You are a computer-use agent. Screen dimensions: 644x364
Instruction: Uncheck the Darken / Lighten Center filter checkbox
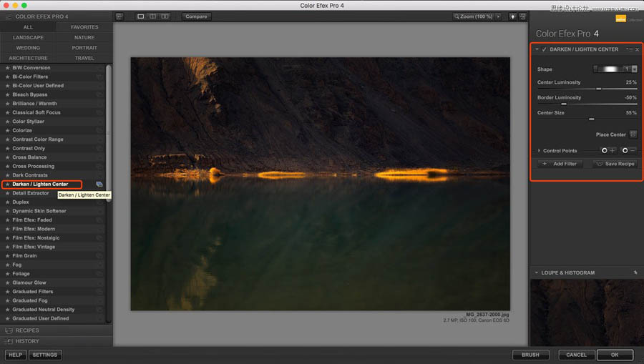(x=545, y=49)
